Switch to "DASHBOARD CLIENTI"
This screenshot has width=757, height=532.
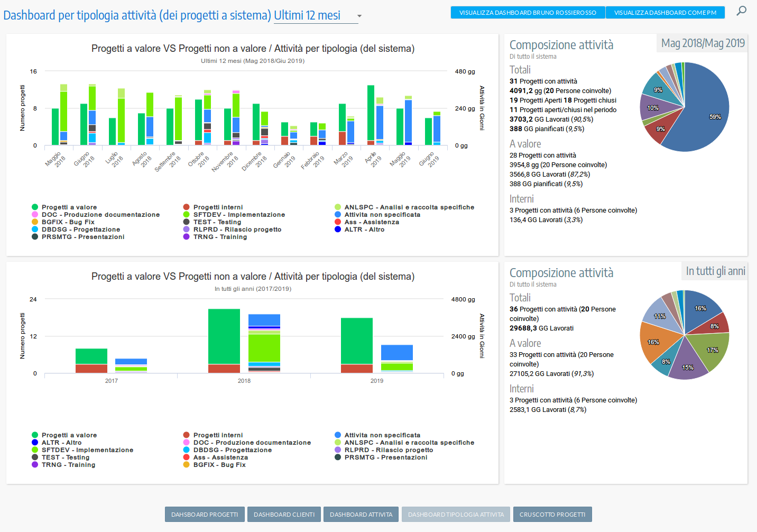pos(284,514)
